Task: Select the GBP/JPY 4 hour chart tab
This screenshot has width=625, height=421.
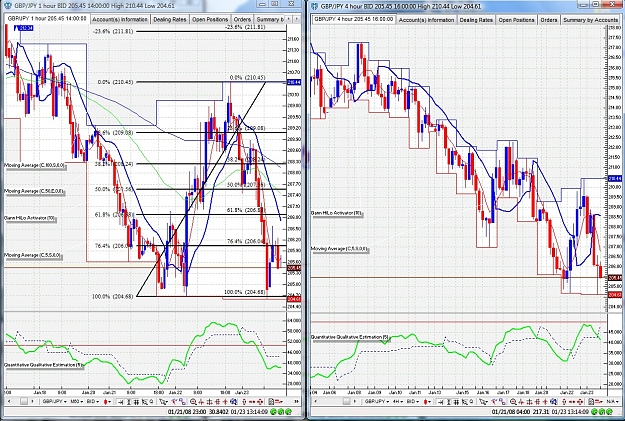Action: click(353, 19)
